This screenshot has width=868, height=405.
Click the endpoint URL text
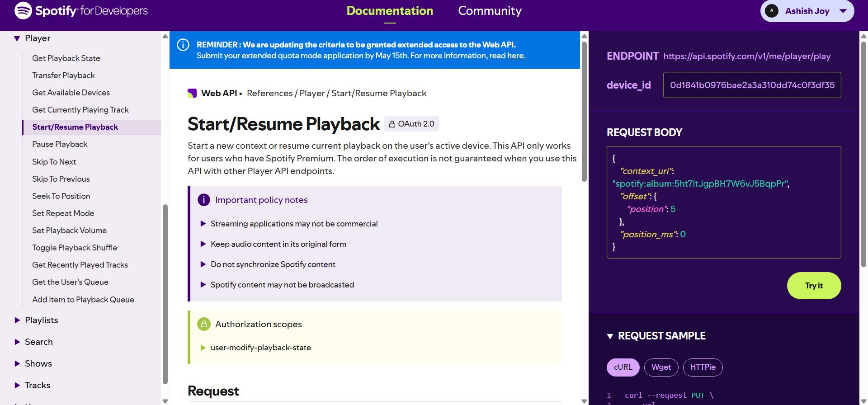(747, 57)
